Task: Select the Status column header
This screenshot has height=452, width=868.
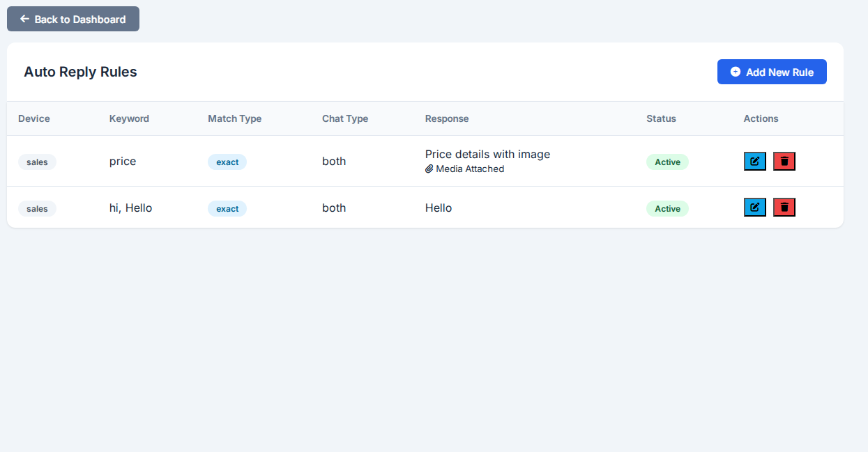Action: coord(661,118)
